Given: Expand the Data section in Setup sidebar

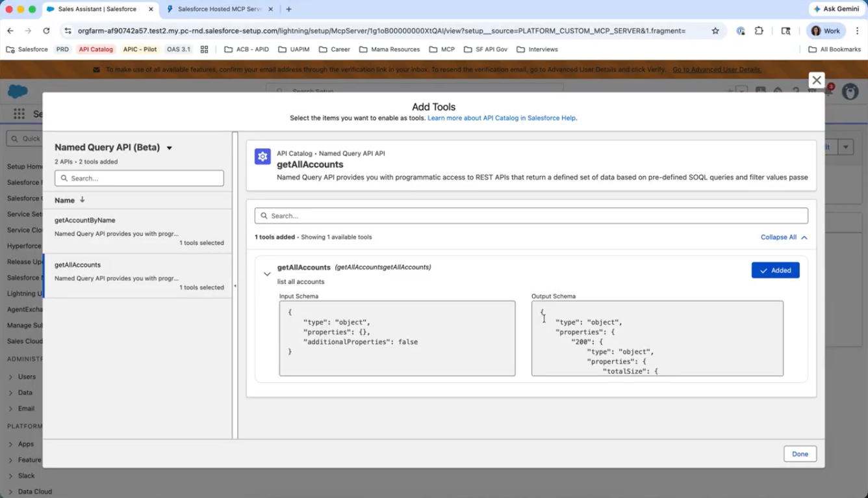Looking at the screenshot, I should 10,393.
